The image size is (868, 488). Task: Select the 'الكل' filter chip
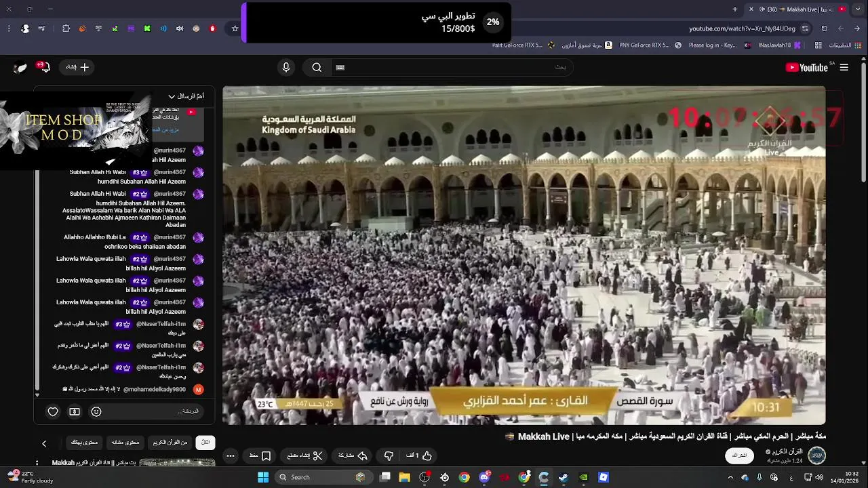pos(205,443)
